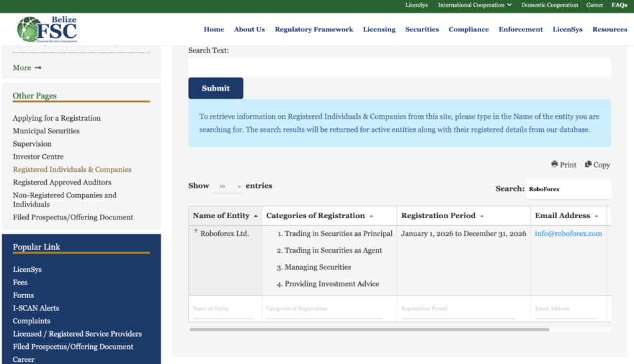Screen dimensions: 634x364
Task: Open the Show entries count dropdown
Action: click(x=227, y=186)
